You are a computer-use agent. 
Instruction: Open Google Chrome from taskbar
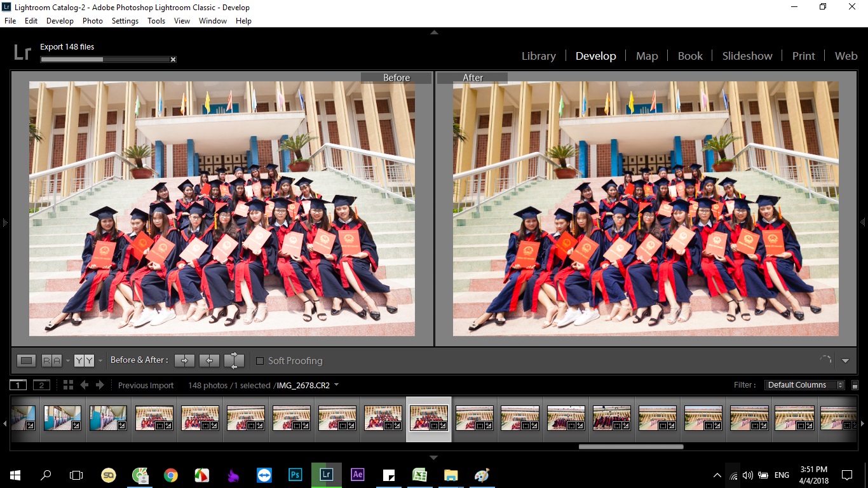[170, 475]
